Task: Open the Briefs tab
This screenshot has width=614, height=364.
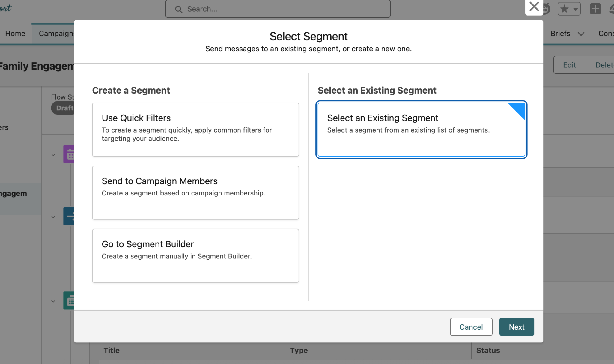Action: tap(560, 34)
